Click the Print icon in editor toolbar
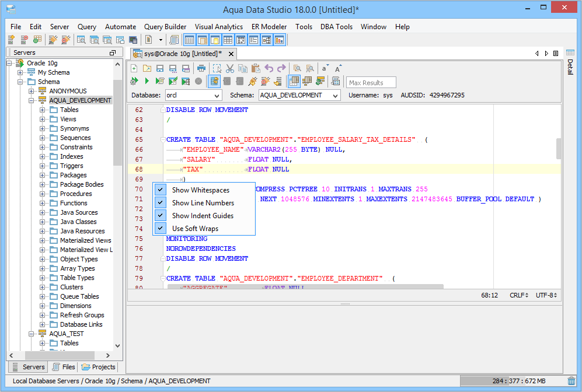 coord(201,68)
